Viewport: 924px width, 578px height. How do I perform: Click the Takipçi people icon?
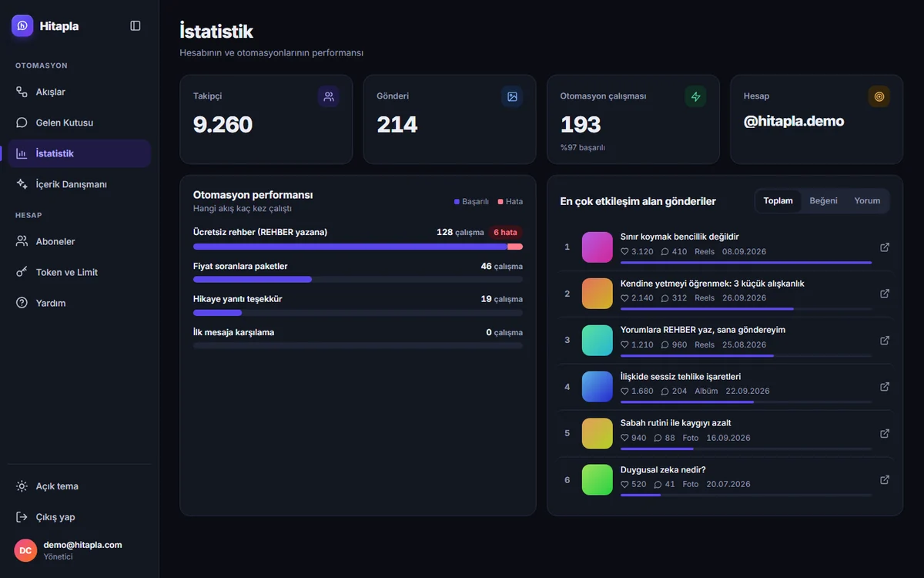[329, 96]
